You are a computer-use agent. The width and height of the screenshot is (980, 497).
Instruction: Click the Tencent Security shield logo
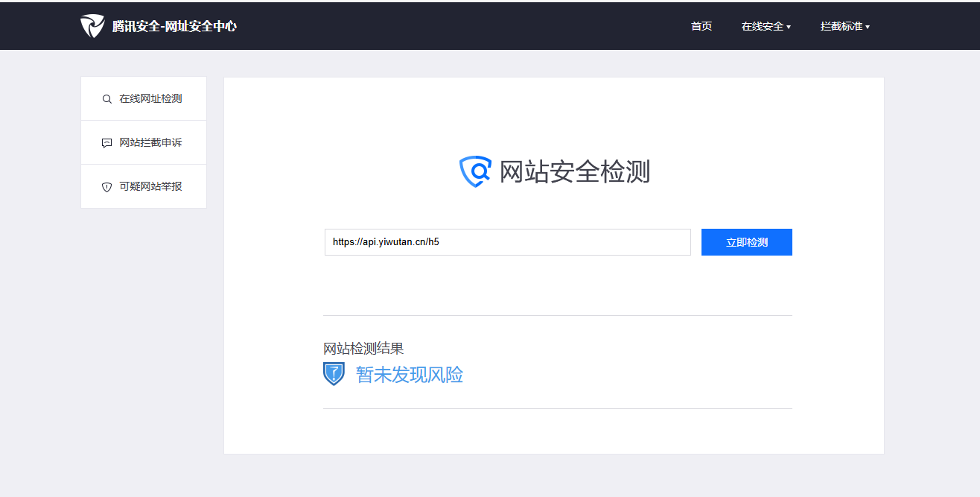point(92,26)
